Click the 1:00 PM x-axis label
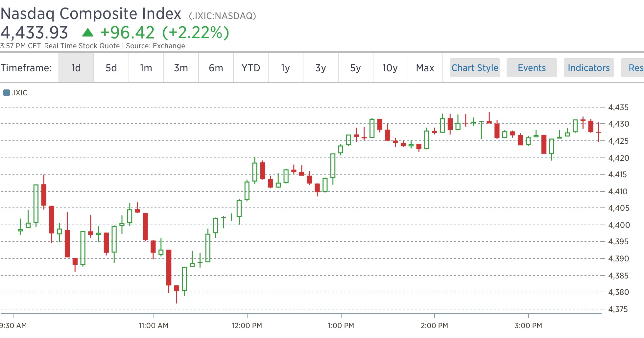The height and width of the screenshot is (338, 644). (x=341, y=326)
